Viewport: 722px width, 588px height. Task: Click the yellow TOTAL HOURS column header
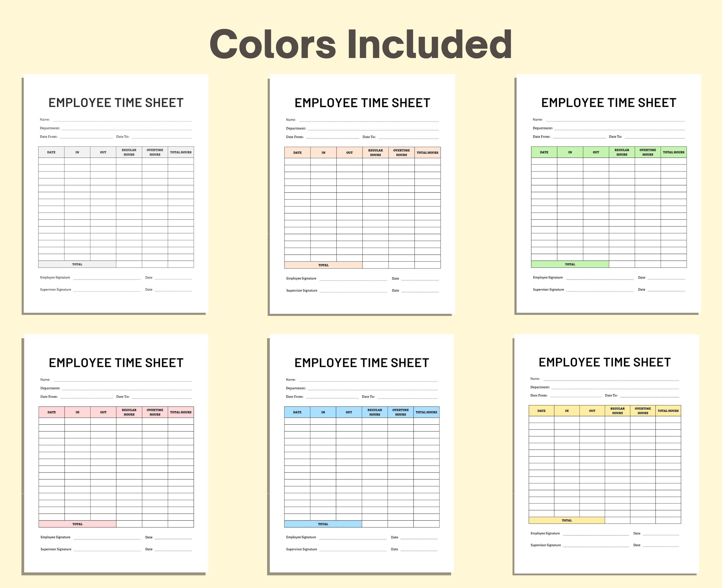pos(668,411)
